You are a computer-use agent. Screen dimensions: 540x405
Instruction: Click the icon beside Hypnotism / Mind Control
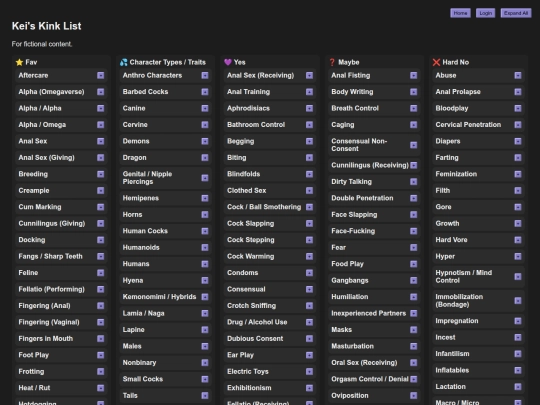pyautogui.click(x=518, y=277)
